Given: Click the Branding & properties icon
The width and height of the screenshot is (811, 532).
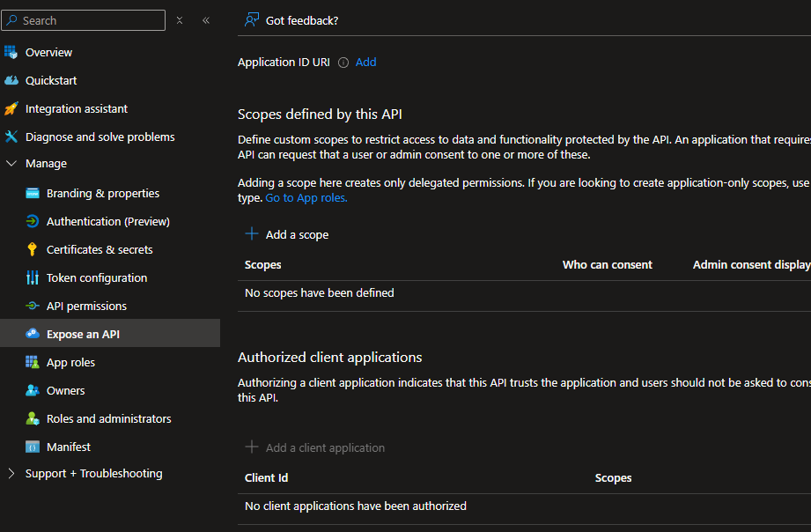Looking at the screenshot, I should pos(32,193).
